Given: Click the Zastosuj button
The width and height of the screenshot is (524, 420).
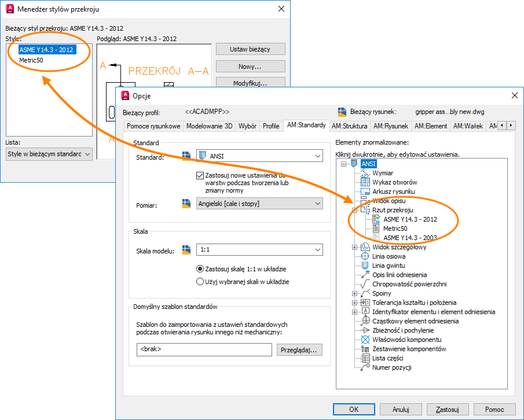Looking at the screenshot, I should (448, 410).
